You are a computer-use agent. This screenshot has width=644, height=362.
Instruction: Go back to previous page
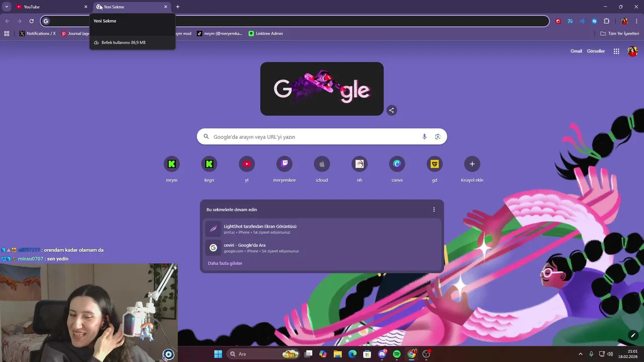(7, 21)
